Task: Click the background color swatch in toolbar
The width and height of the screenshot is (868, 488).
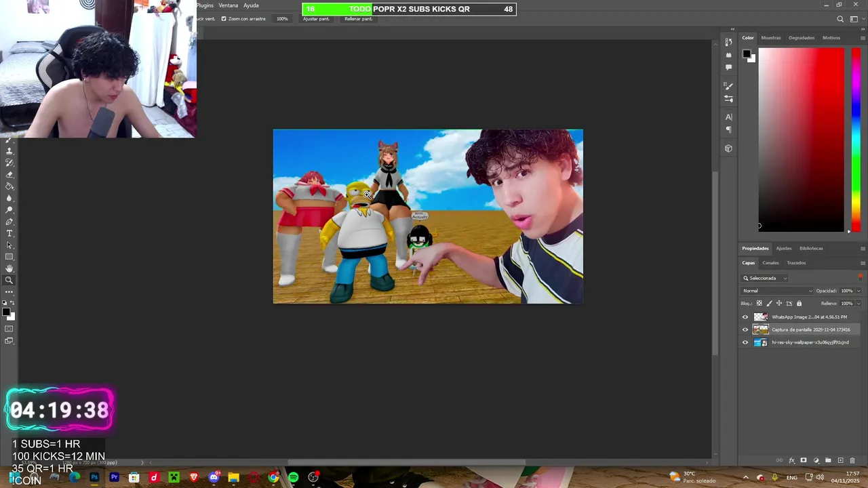Action: click(12, 317)
